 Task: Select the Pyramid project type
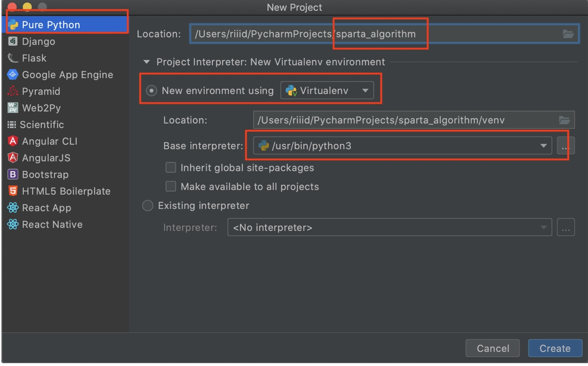point(66,91)
